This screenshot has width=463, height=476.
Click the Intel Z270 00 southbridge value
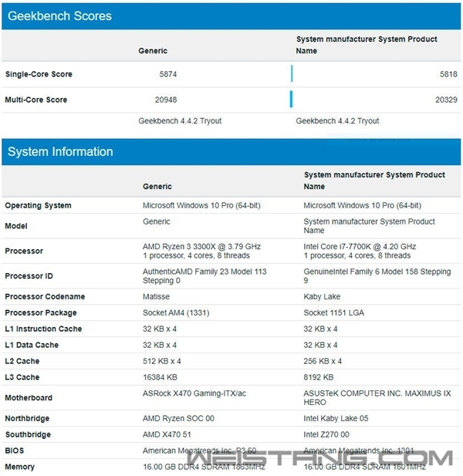pyautogui.click(x=326, y=434)
